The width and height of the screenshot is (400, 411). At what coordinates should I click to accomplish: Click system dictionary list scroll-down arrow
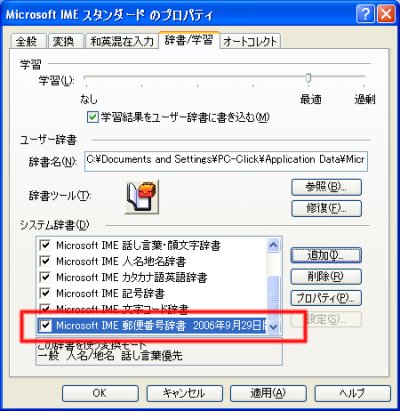[273, 326]
